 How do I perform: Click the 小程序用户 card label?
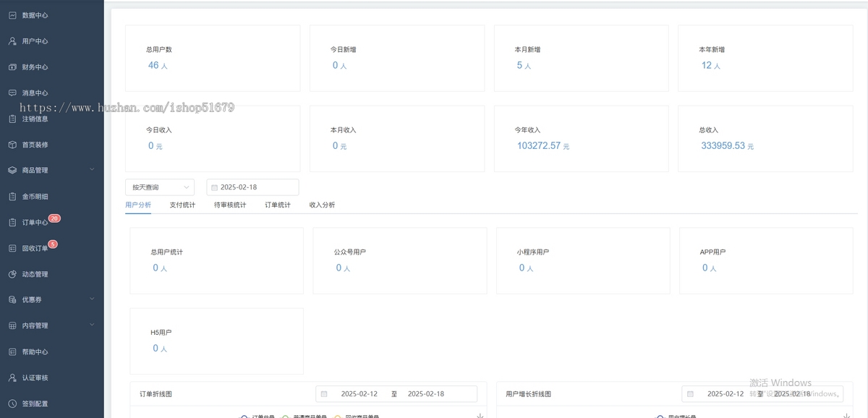click(x=533, y=252)
